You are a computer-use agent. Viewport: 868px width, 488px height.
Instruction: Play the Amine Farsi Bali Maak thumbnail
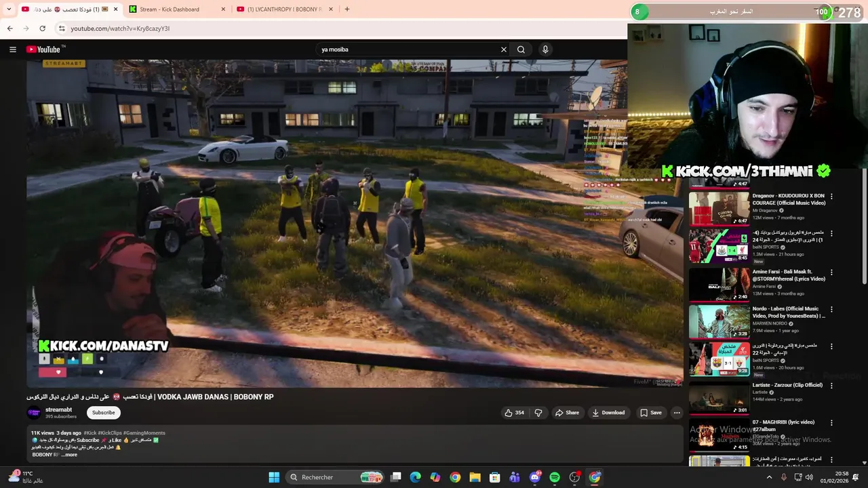tap(719, 284)
